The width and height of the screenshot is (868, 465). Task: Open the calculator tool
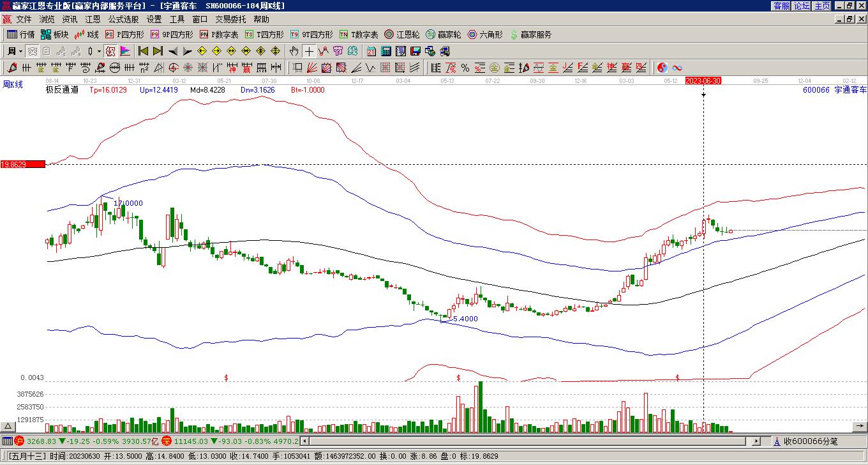click(386, 51)
